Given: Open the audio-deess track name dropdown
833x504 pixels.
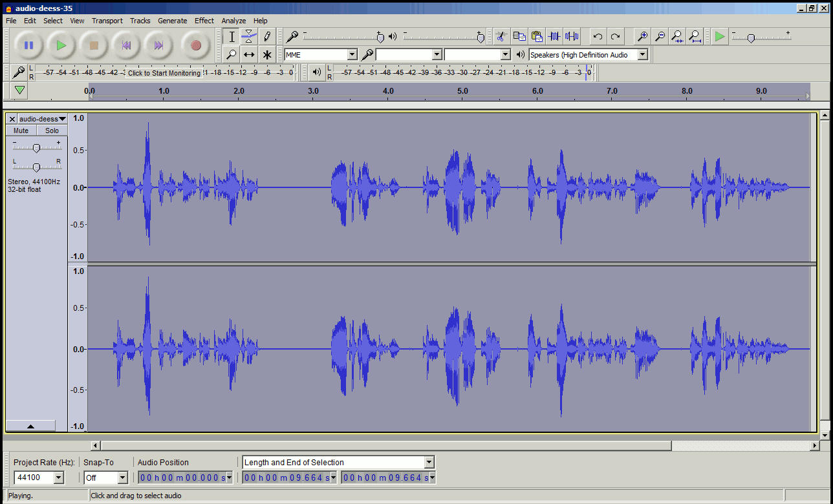Looking at the screenshot, I should pos(43,119).
